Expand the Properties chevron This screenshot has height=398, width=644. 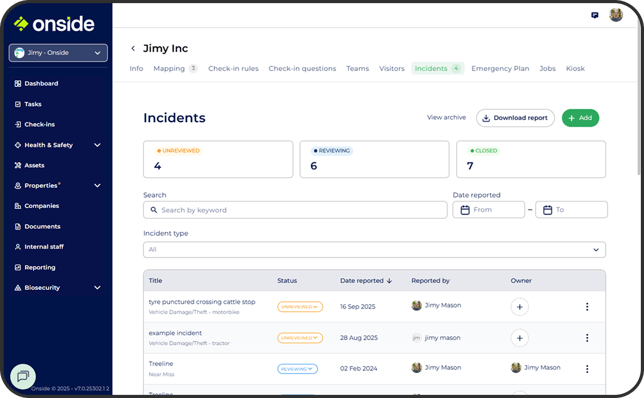coord(97,185)
